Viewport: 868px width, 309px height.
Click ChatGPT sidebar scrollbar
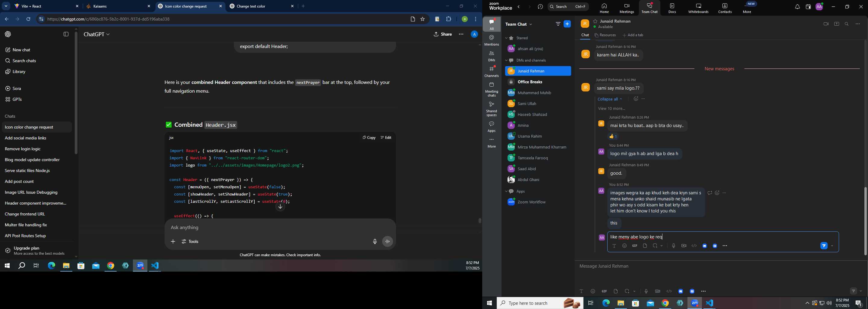[x=76, y=93]
